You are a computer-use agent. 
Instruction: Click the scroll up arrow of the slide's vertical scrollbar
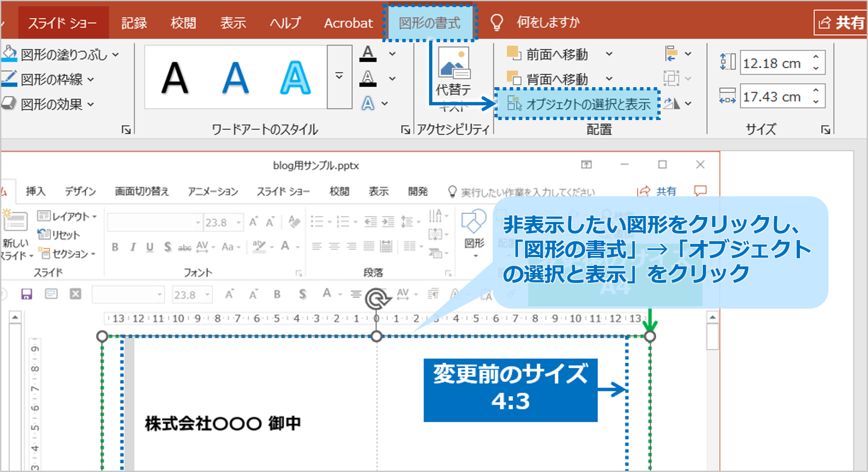pyautogui.click(x=712, y=317)
